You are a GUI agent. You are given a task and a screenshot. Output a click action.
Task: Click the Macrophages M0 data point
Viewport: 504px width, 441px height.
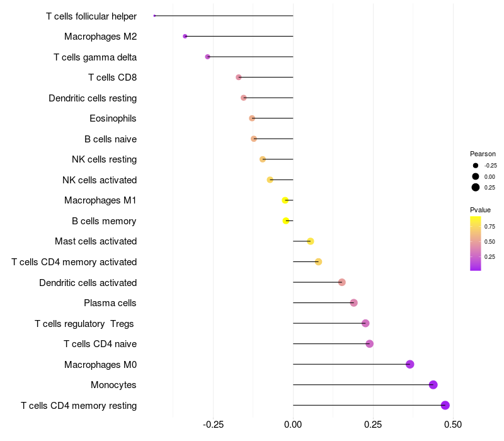coord(410,364)
